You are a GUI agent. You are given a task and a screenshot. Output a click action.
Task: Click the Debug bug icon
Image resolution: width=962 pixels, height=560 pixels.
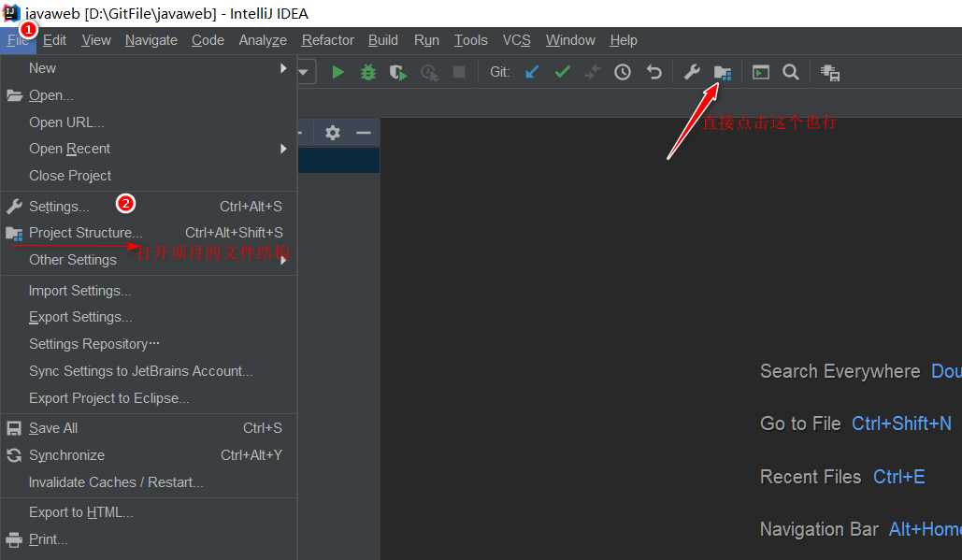point(368,72)
